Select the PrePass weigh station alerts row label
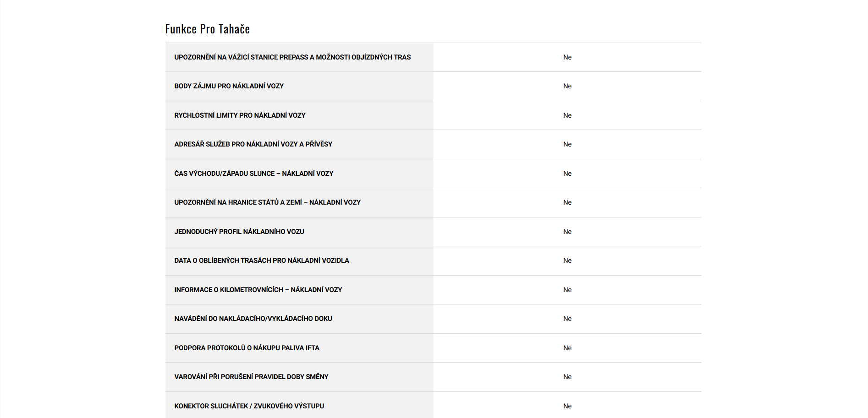The height and width of the screenshot is (418, 868). (x=292, y=57)
